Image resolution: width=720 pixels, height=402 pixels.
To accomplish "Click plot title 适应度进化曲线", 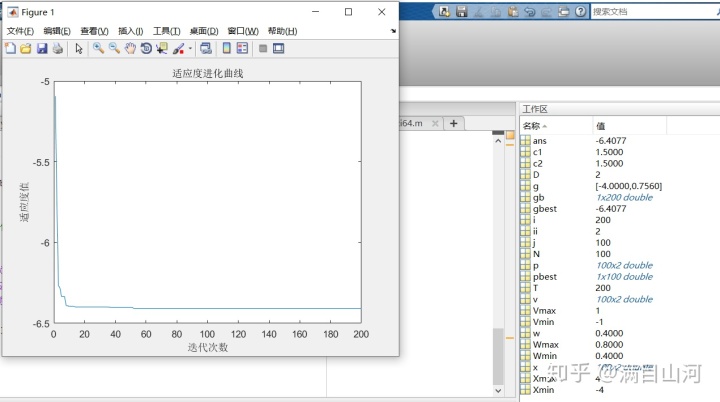I will click(x=208, y=73).
